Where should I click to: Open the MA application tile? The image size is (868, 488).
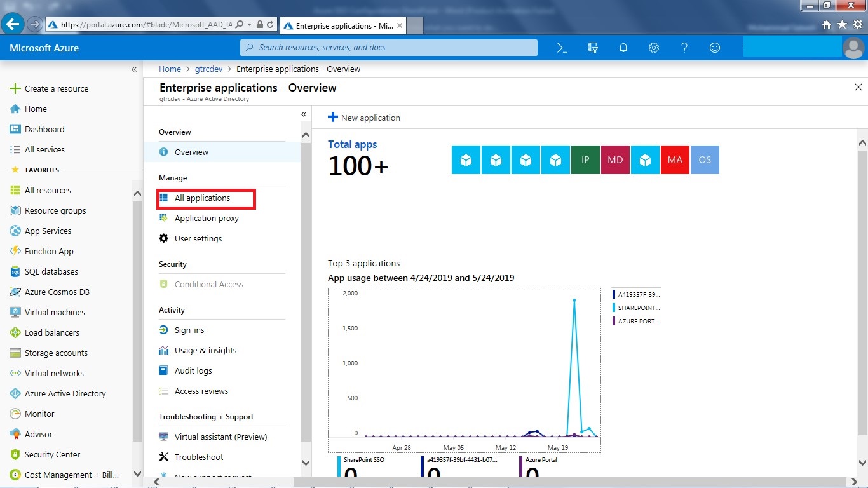coord(675,159)
